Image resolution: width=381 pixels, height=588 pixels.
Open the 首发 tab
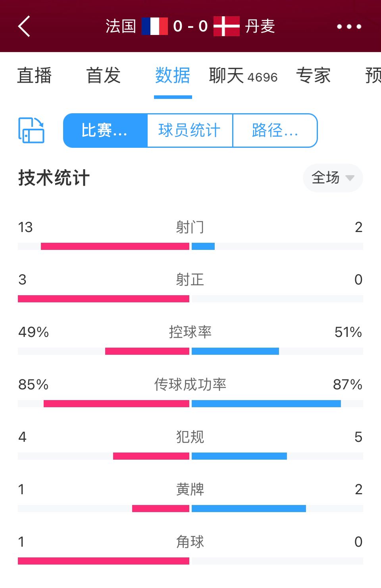click(104, 75)
